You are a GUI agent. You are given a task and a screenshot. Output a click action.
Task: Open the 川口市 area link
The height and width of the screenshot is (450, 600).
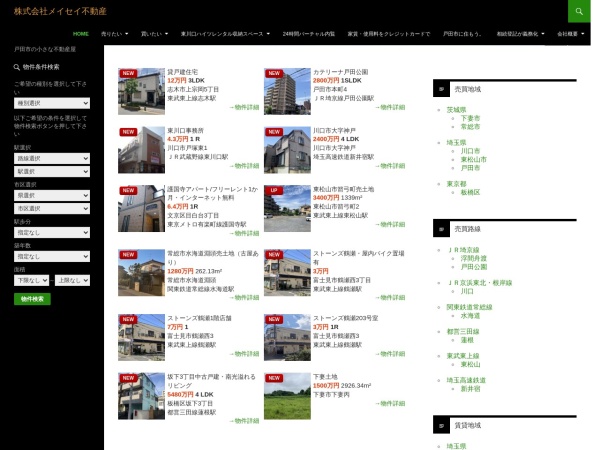470,151
